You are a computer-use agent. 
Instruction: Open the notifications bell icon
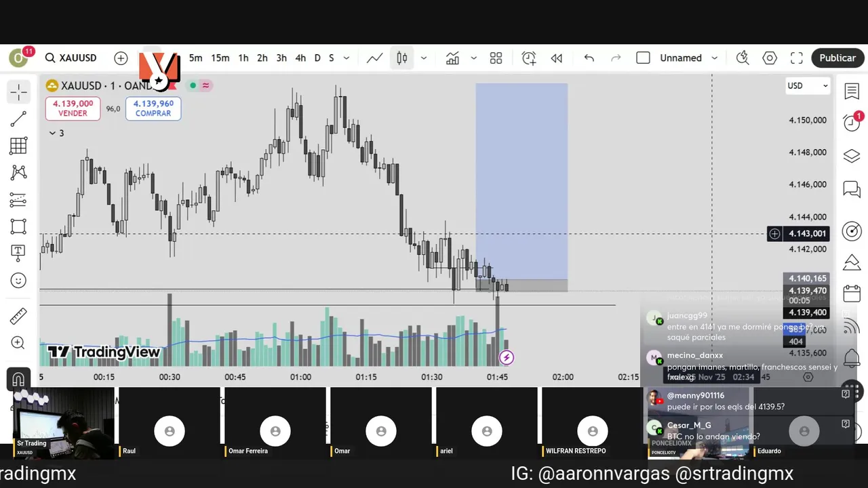click(852, 358)
